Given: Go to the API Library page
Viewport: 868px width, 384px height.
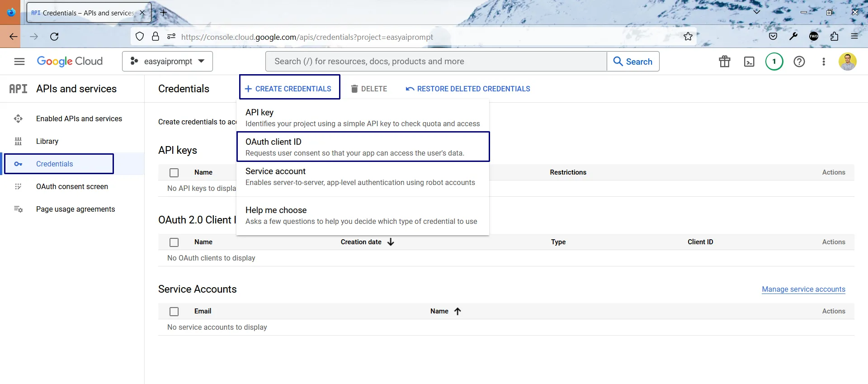Looking at the screenshot, I should click(72, 141).
